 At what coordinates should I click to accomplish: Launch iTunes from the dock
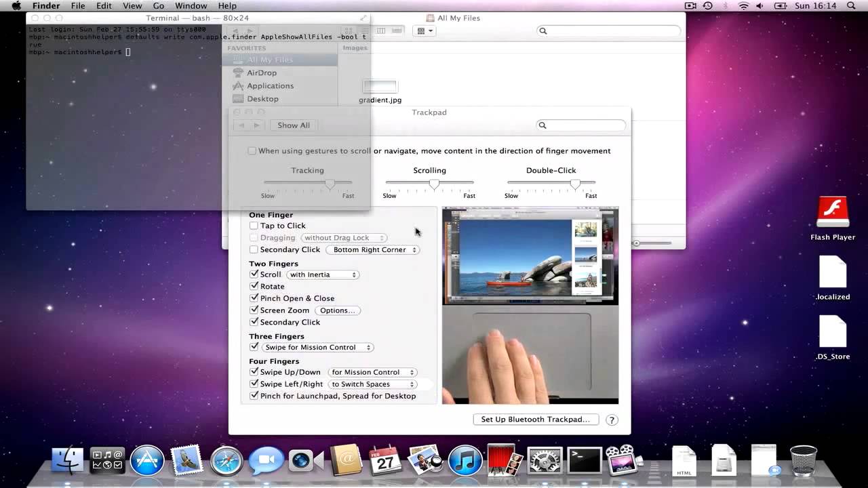click(x=465, y=461)
